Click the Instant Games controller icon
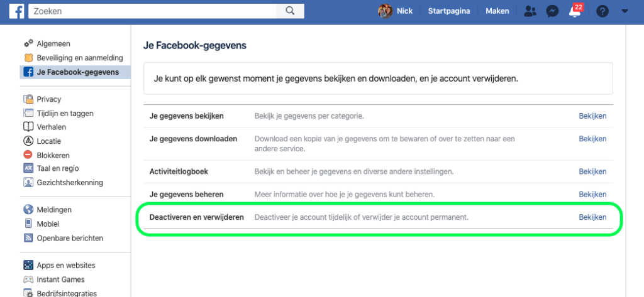644x297 pixels. pyautogui.click(x=28, y=279)
